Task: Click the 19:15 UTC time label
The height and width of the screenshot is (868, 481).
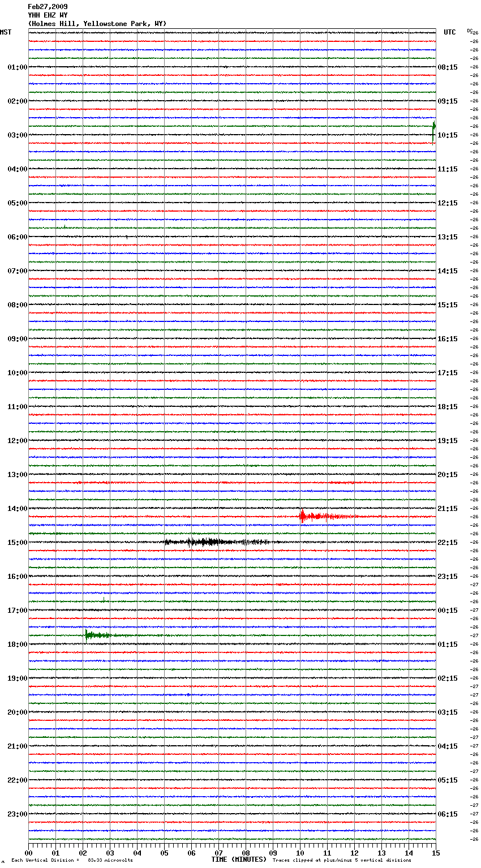Action: click(x=448, y=441)
